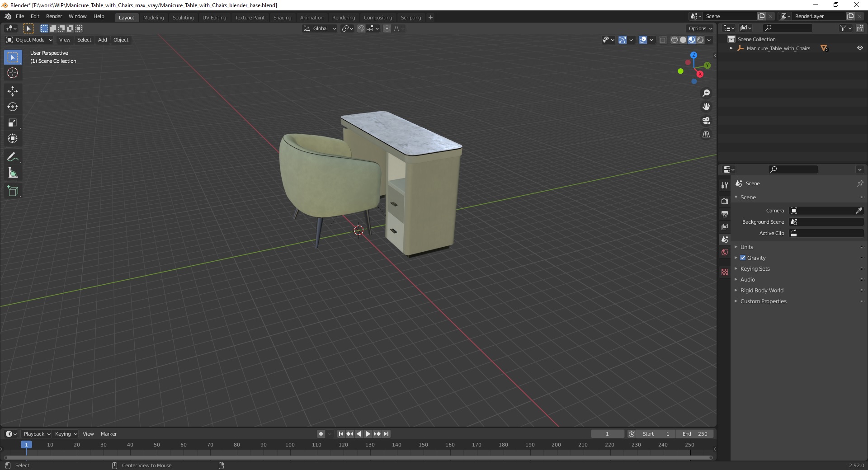Click the current frame number field
868x470 pixels.
point(607,434)
